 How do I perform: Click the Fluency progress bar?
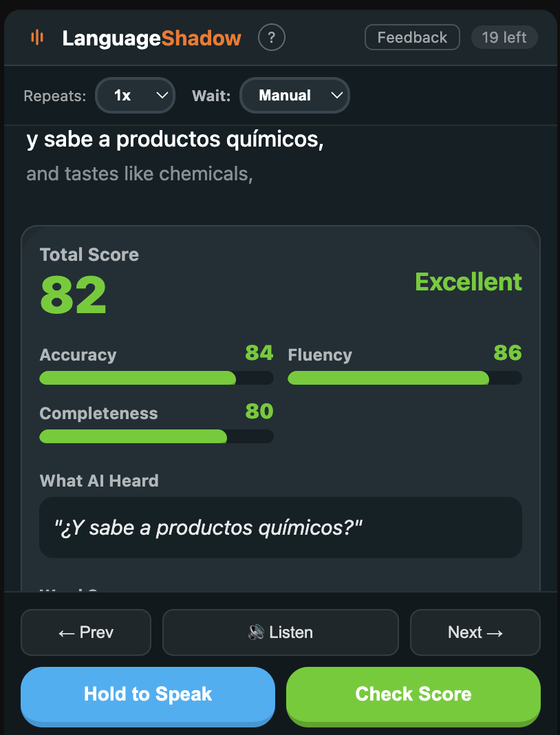point(405,378)
